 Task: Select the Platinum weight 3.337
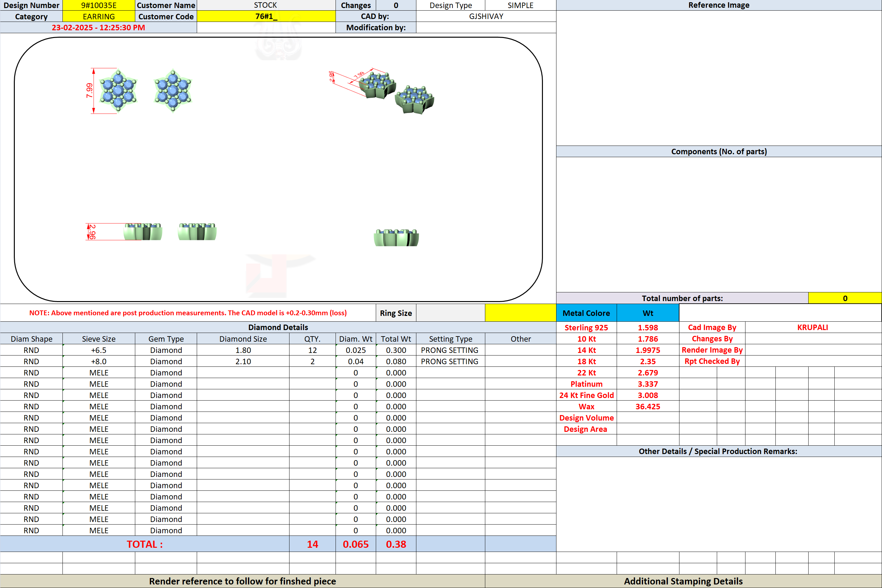tap(648, 384)
